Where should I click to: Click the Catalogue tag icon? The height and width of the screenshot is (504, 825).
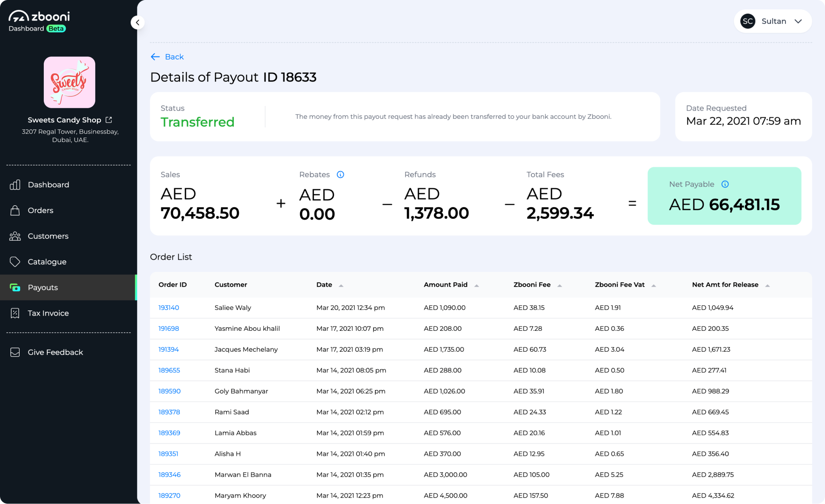pos(15,262)
